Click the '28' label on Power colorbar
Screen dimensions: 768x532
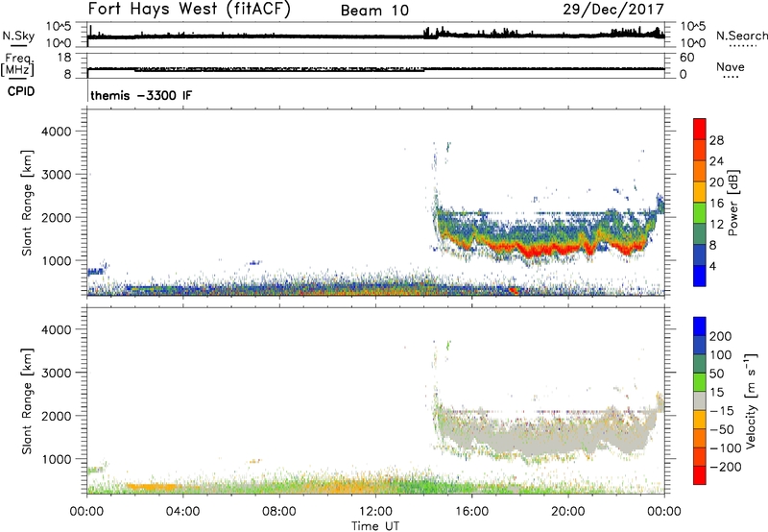pos(716,140)
